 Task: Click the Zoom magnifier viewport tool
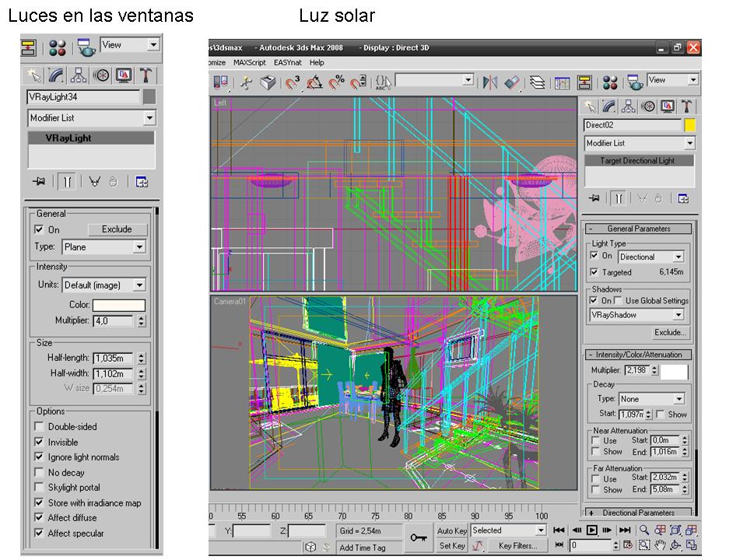pos(644,530)
